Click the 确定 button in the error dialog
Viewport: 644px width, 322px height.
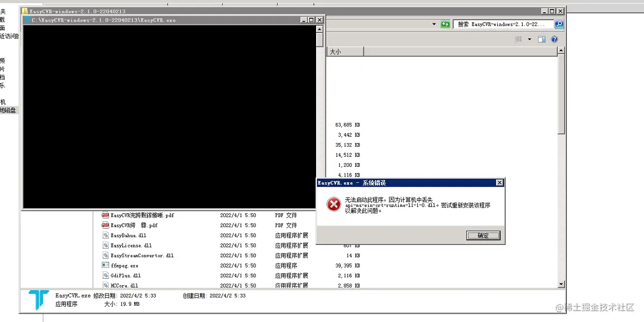pos(483,235)
